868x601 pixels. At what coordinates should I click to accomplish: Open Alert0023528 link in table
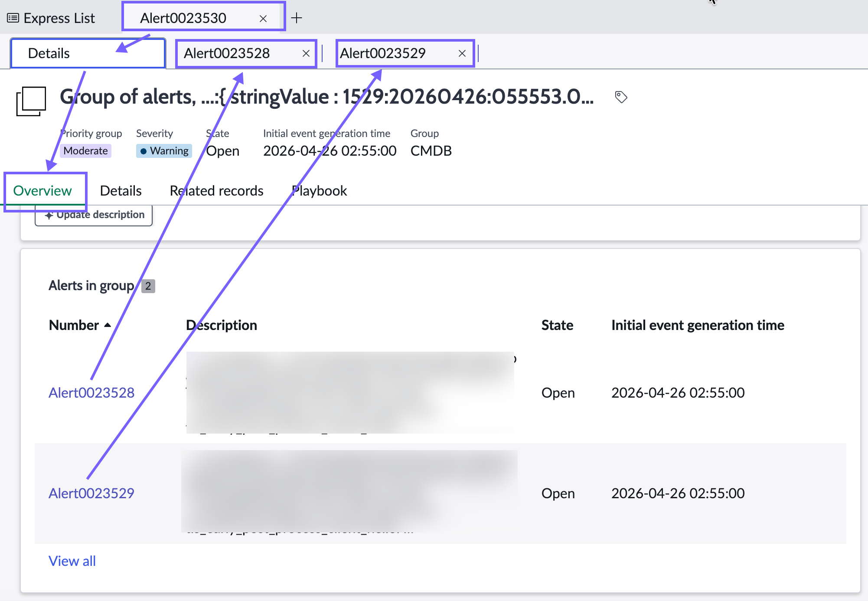coord(91,393)
